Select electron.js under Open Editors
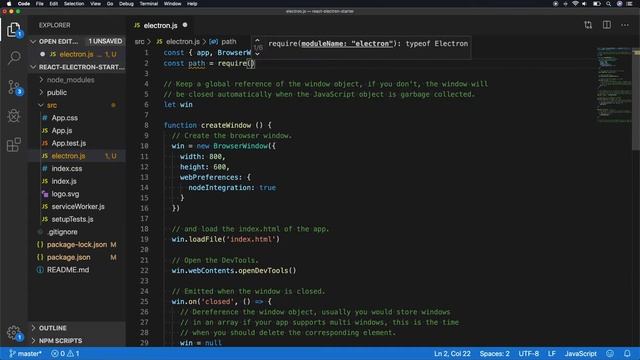 [x=76, y=54]
